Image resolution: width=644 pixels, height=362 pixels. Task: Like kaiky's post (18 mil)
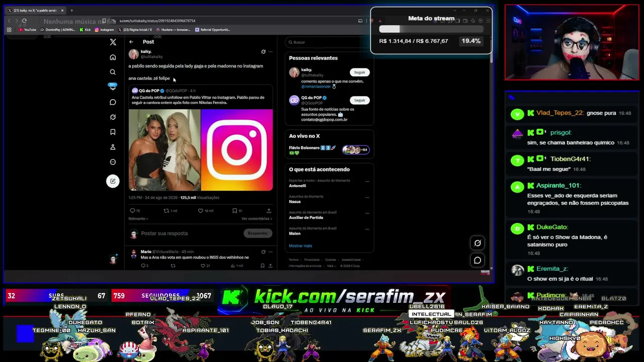pyautogui.click(x=205, y=211)
